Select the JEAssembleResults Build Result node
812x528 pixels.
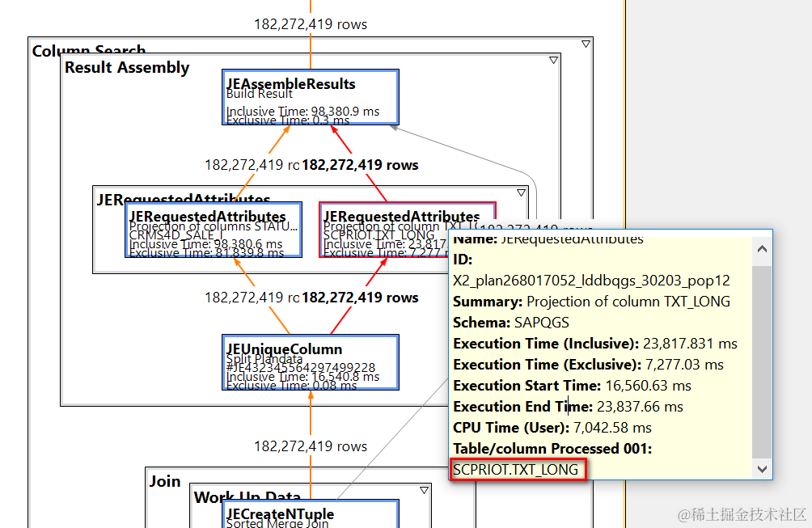[311, 97]
